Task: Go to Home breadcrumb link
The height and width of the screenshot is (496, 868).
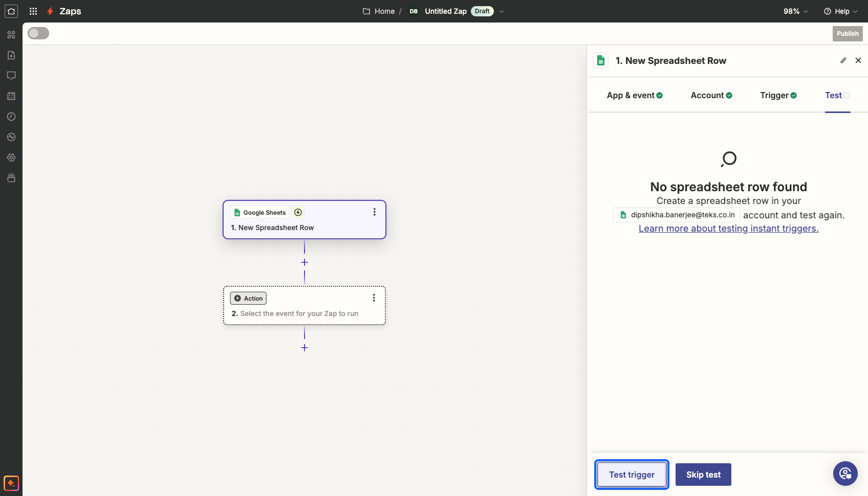Action: tap(384, 11)
